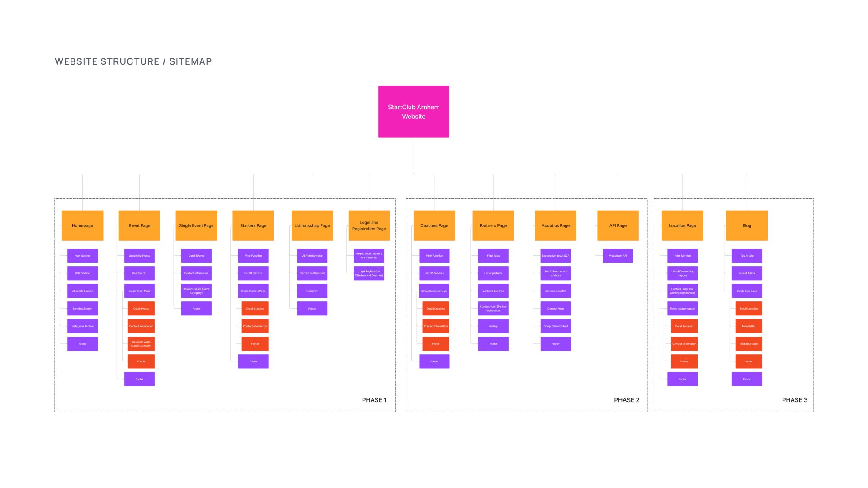The image size is (868, 488).
Task: Select List of directors and advisors box
Action: [x=556, y=273]
